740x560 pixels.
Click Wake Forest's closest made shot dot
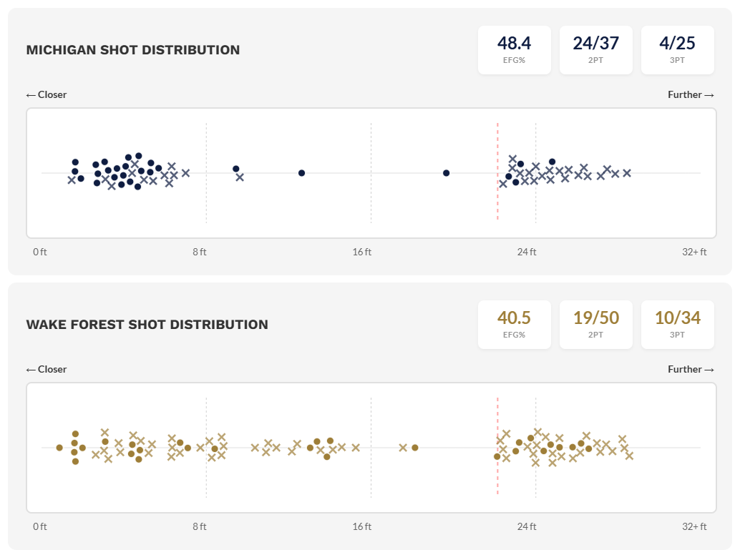(x=59, y=448)
